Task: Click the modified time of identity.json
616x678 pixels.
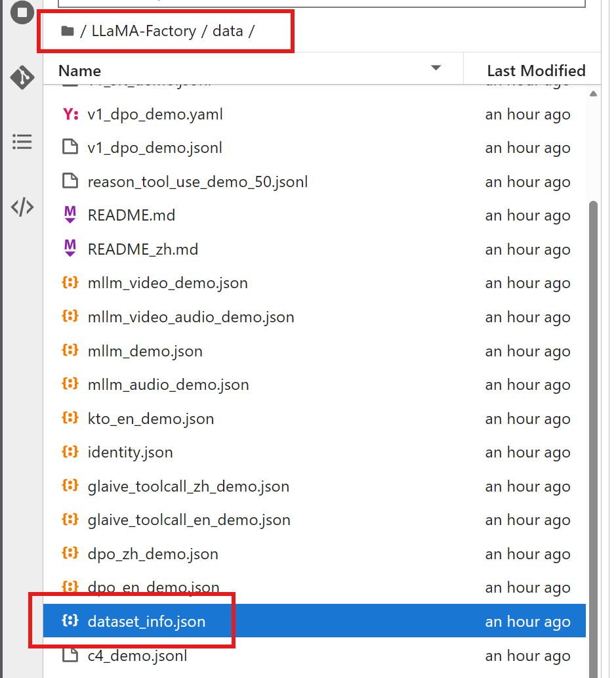Action: tap(528, 452)
